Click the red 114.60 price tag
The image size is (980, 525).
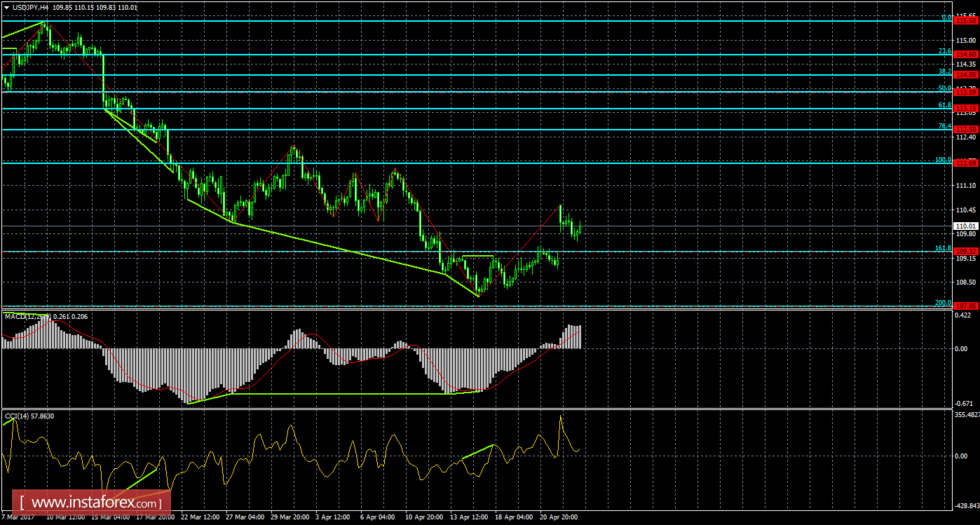pos(966,54)
